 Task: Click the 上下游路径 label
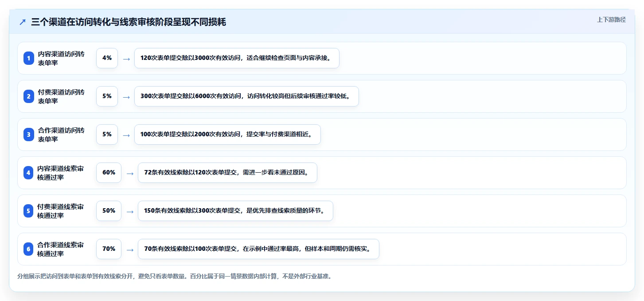pos(611,20)
